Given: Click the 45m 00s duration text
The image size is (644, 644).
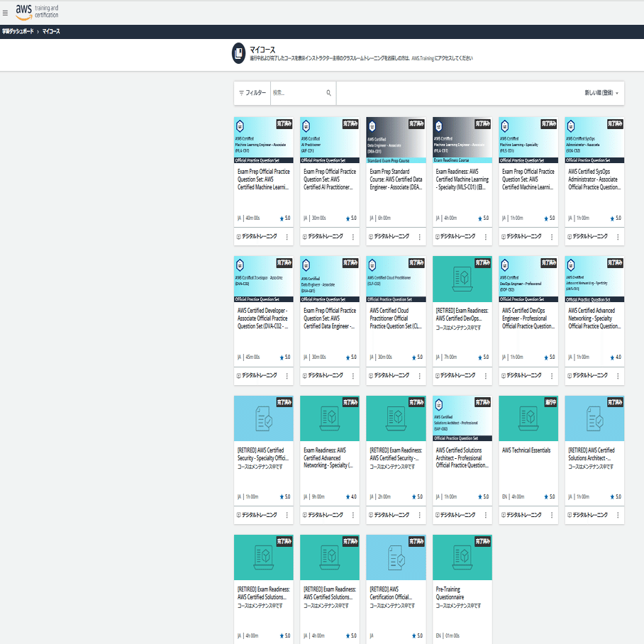Looking at the screenshot, I should pos(252,357).
